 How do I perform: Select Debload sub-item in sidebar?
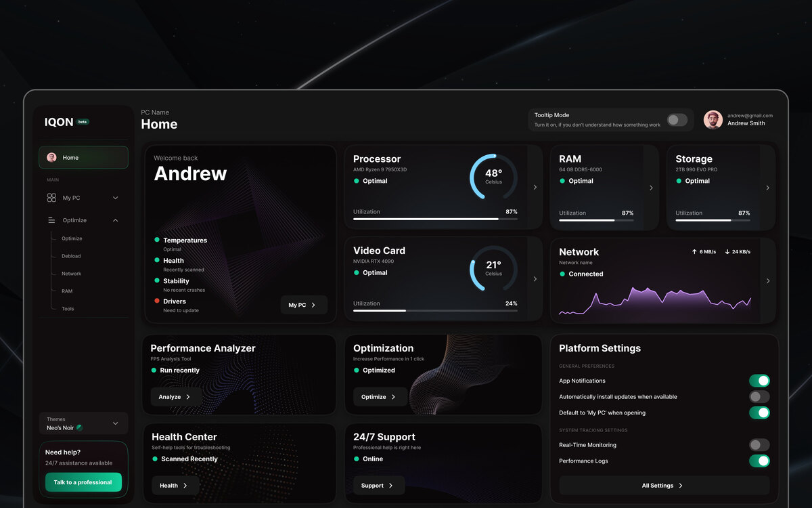point(71,256)
